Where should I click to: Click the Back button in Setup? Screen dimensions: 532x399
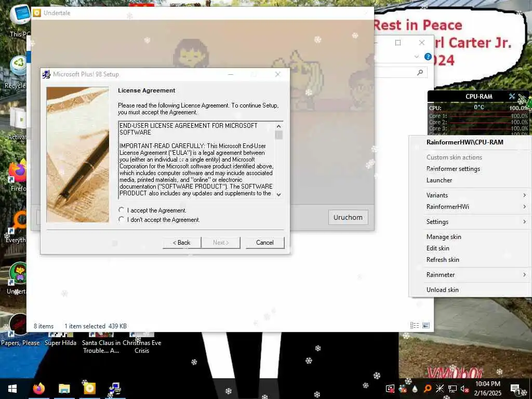click(x=181, y=243)
